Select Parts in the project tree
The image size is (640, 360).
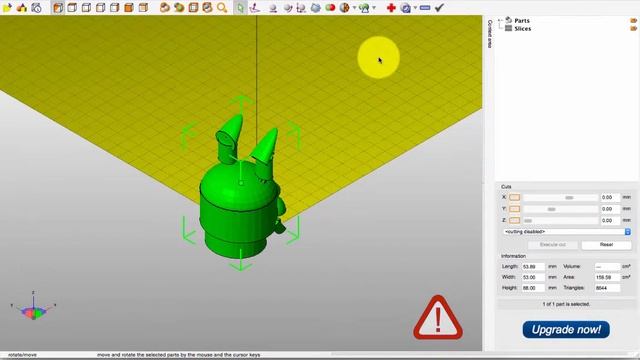[522, 20]
